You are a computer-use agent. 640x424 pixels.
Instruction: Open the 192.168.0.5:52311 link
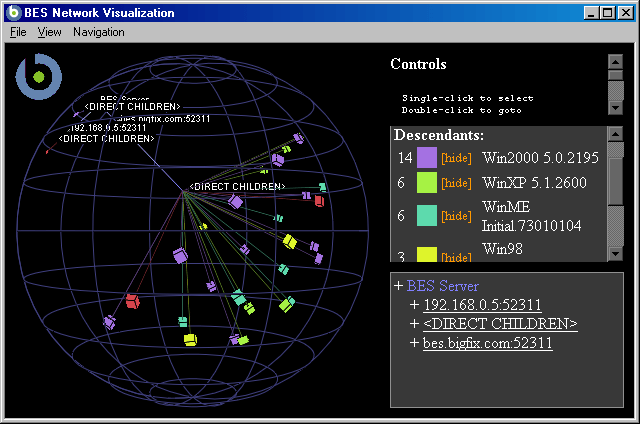coord(482,305)
